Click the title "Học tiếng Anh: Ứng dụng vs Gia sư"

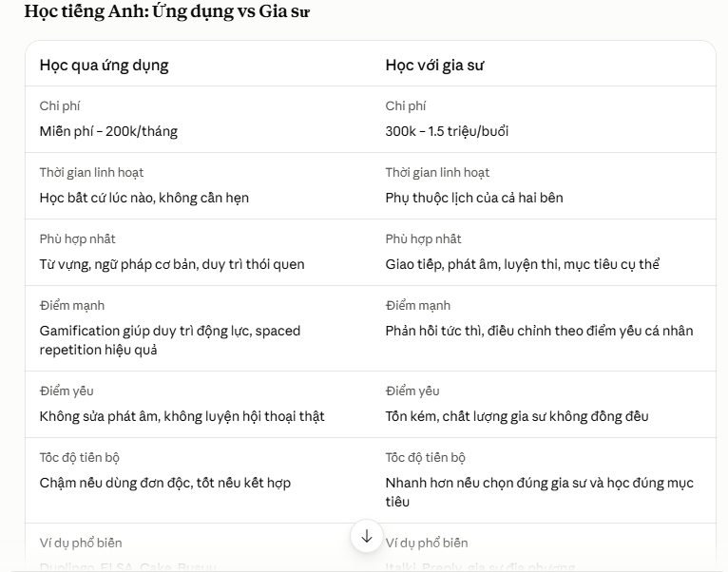pyautogui.click(x=166, y=11)
